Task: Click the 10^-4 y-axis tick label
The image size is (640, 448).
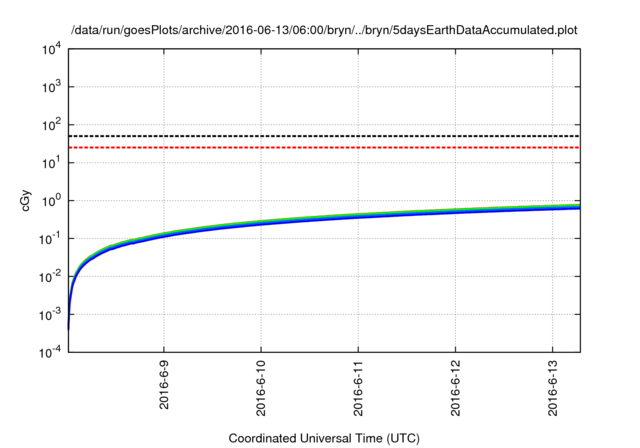Action: (50, 352)
